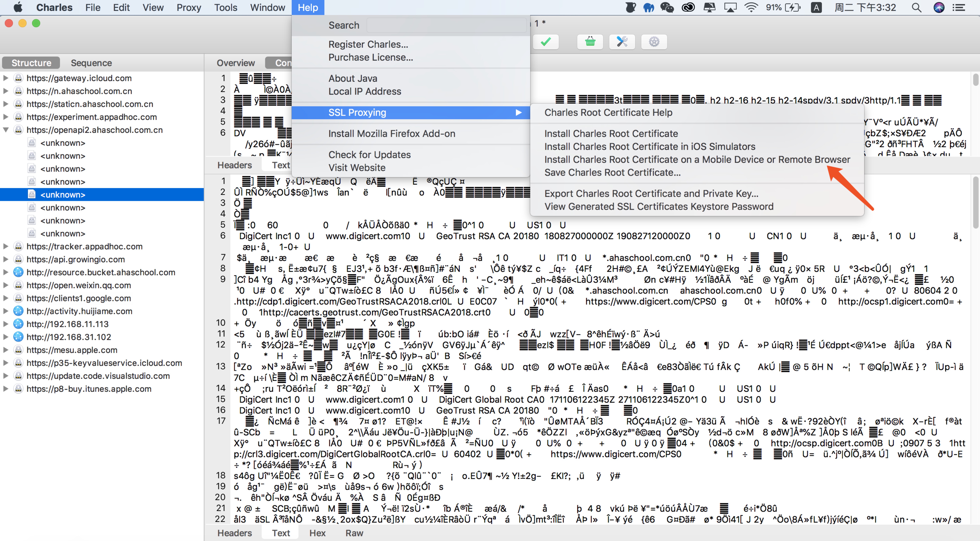Screen dimensions: 980x541
Task: Click the green checkmark validate toolbar icon
Action: [x=546, y=42]
